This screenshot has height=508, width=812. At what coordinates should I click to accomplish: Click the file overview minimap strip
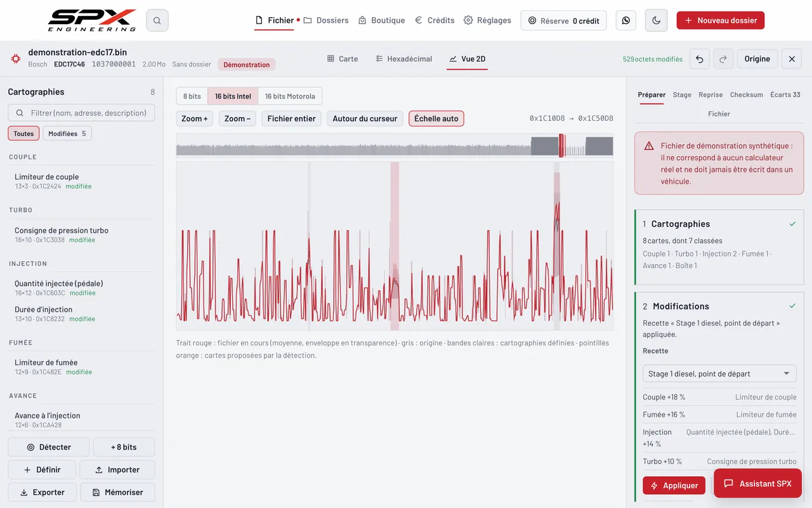(395, 145)
